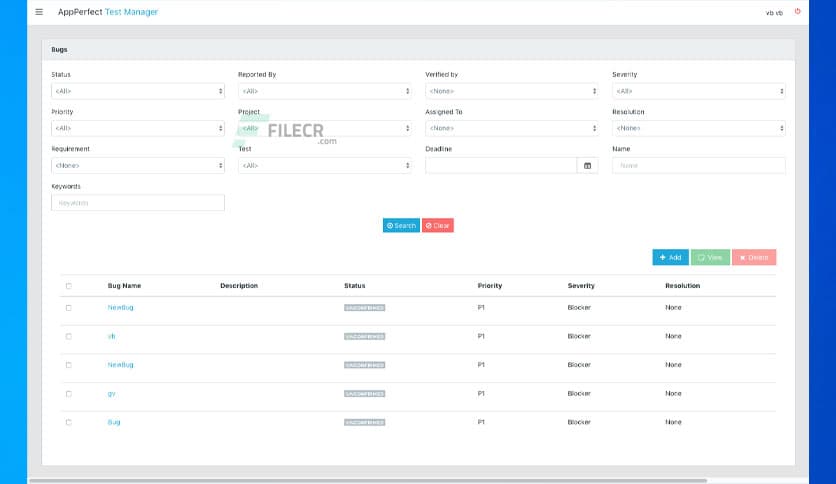Click the P1 priority in 'Bug' row
This screenshot has height=484, width=836.
481,422
